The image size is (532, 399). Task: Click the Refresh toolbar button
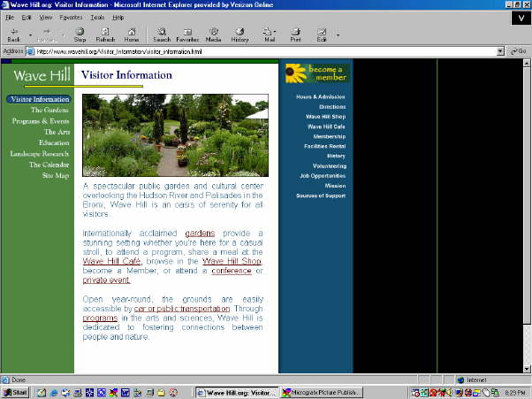105,35
